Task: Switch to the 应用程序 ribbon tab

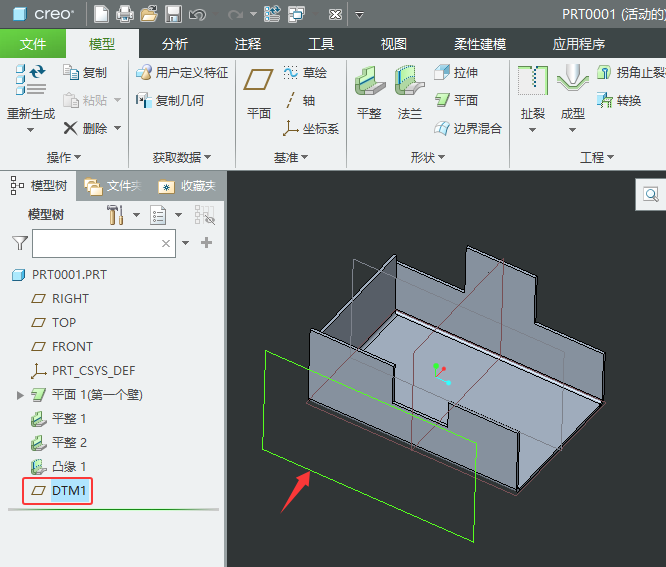Action: [x=579, y=44]
